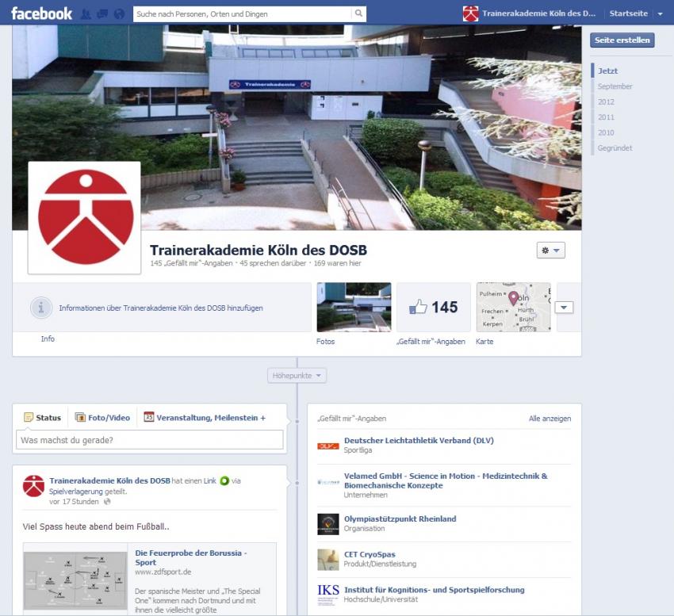Expand more page apps arrow next to Karte
The height and width of the screenshot is (616, 674).
[565, 308]
